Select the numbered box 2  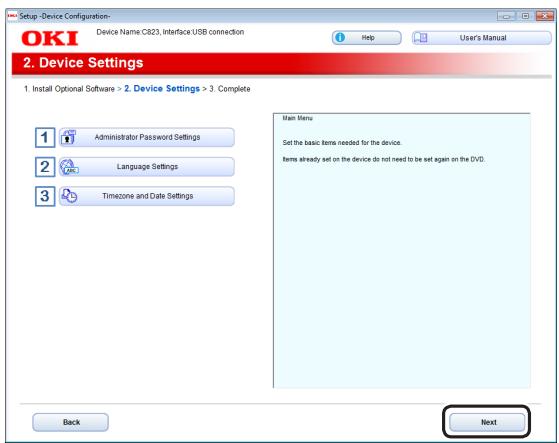[45, 167]
